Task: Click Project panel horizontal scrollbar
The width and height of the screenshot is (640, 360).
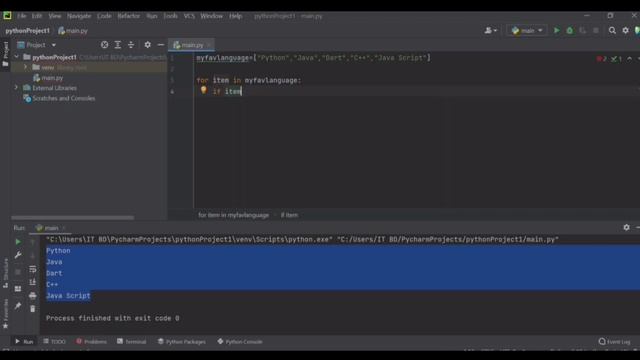Action: (x=73, y=218)
